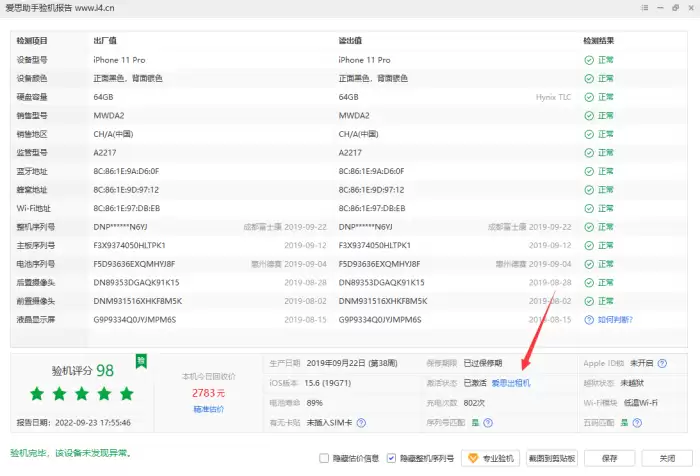The width and height of the screenshot is (700, 476).
Task: Click the 充电次数 value 802次
Action: (x=474, y=403)
